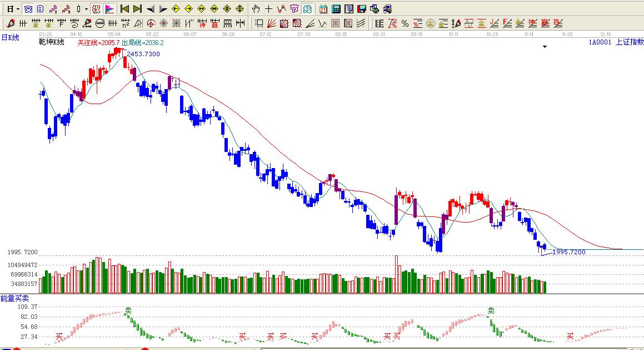
Task: Open the calculator tool
Action: pyautogui.click(x=336, y=9)
